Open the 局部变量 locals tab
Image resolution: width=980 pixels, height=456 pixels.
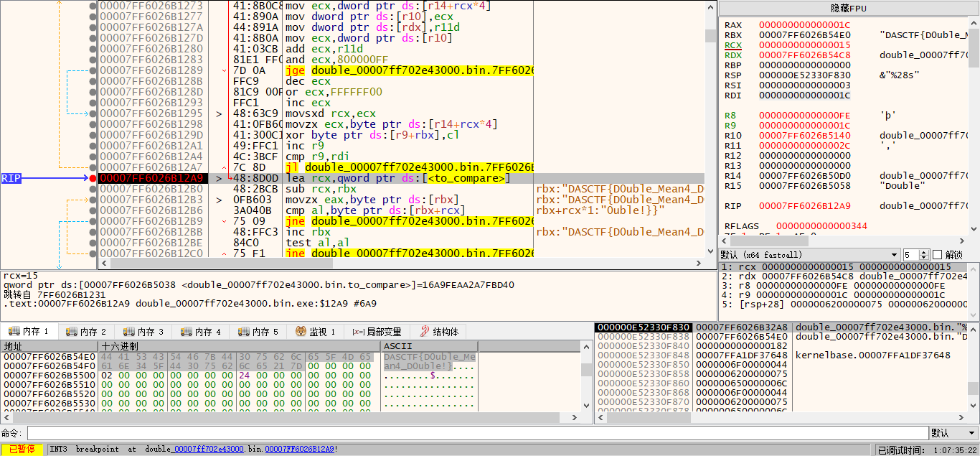377,332
